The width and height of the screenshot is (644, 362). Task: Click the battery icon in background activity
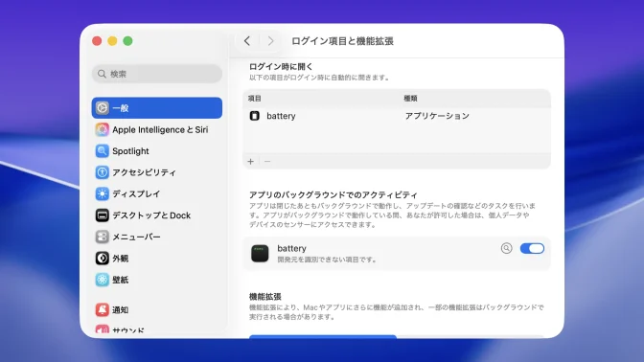260,253
